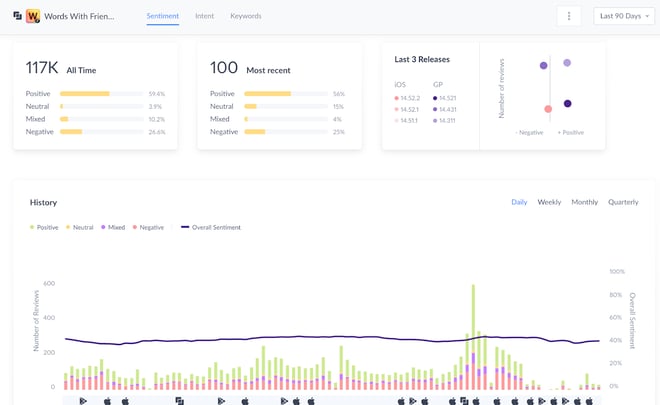Switch History view to Weekly
Viewport: 660px width, 405px height.
click(549, 202)
